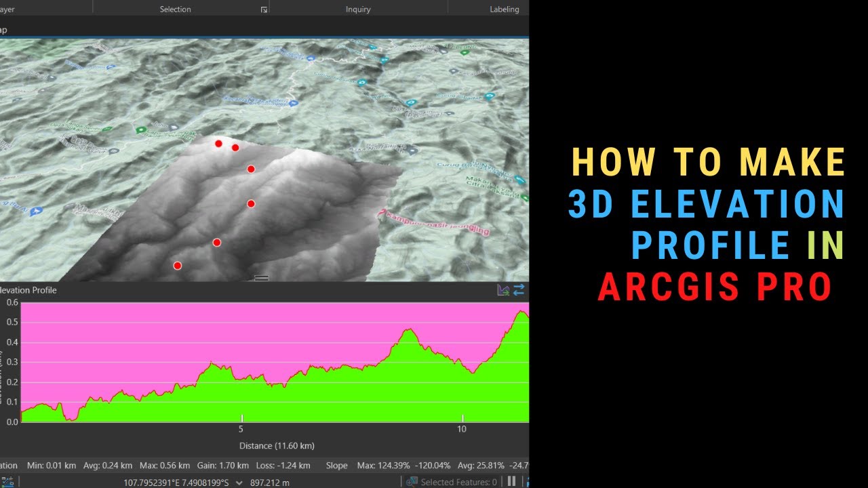
Task: Open the Selection group dialog launcher
Action: 264,9
